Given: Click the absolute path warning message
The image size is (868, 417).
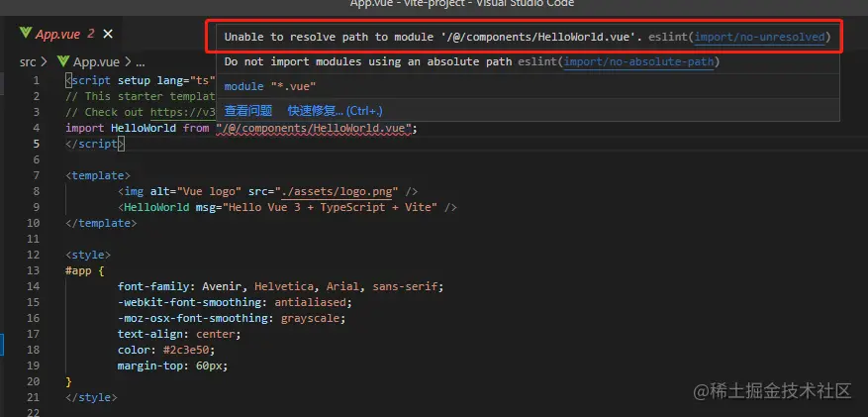Looking at the screenshot, I should pyautogui.click(x=368, y=61).
